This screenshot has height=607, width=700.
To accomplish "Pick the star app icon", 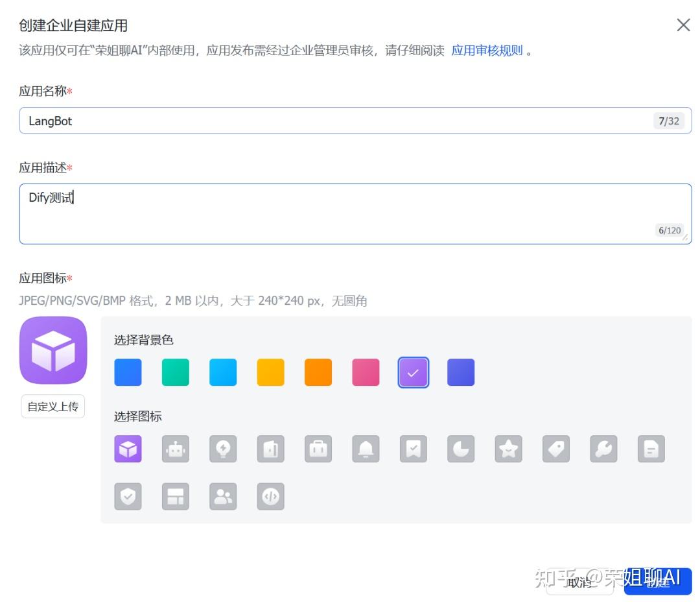I will tap(509, 448).
